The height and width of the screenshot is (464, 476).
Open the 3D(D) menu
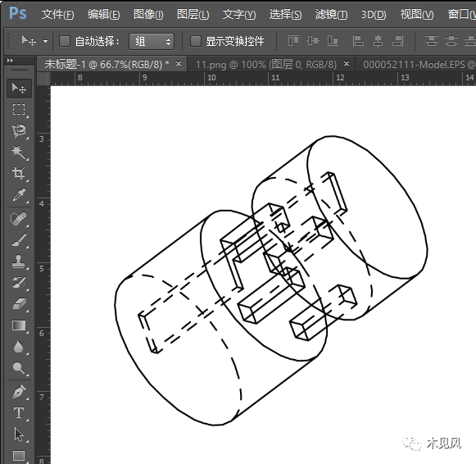click(374, 14)
